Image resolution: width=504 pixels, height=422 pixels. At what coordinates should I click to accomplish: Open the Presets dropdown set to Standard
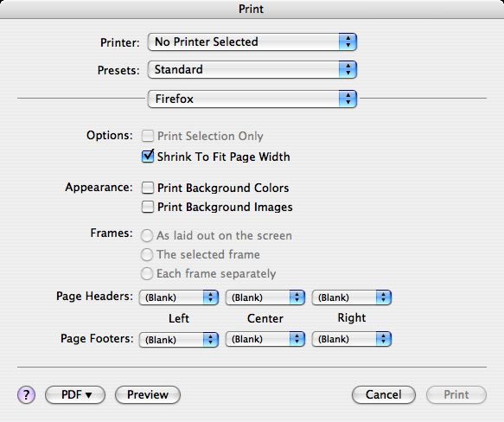pos(252,69)
